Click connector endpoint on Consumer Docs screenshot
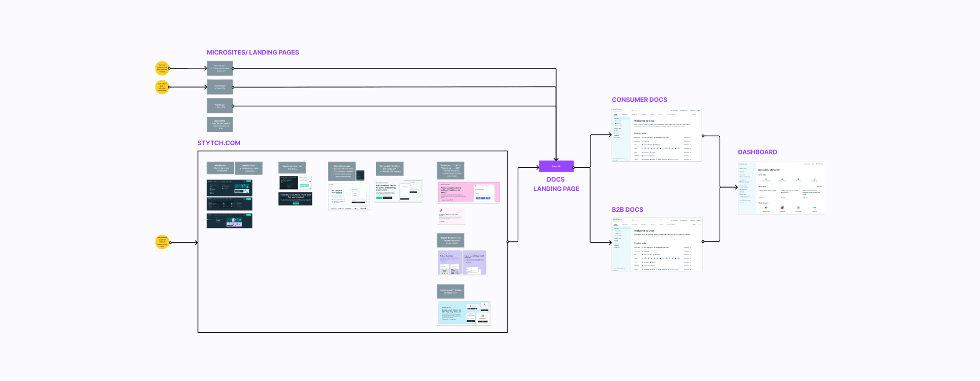 click(702, 136)
